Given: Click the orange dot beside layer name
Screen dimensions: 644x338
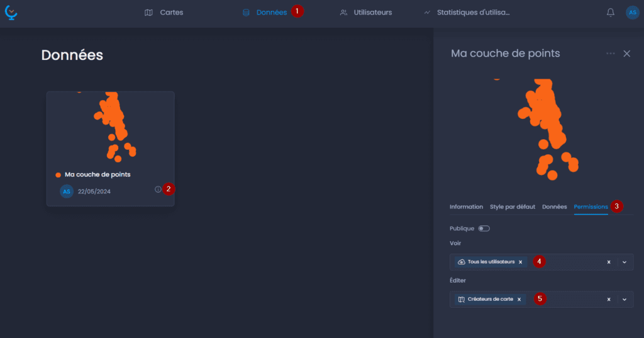Looking at the screenshot, I should (58, 175).
